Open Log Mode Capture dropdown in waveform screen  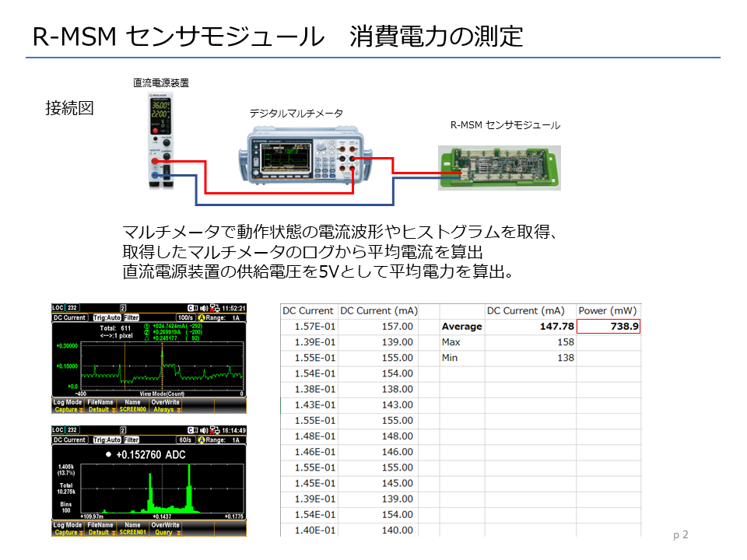[68, 406]
